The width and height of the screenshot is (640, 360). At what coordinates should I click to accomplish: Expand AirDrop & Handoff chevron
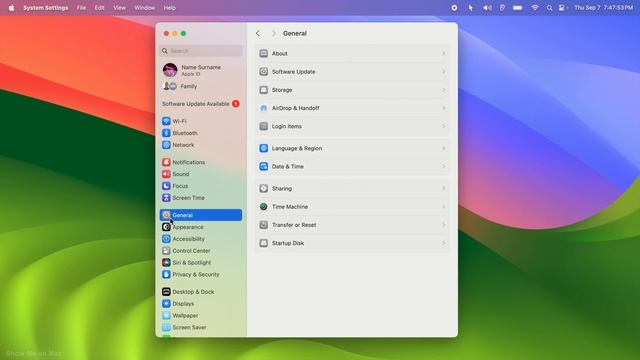[444, 108]
